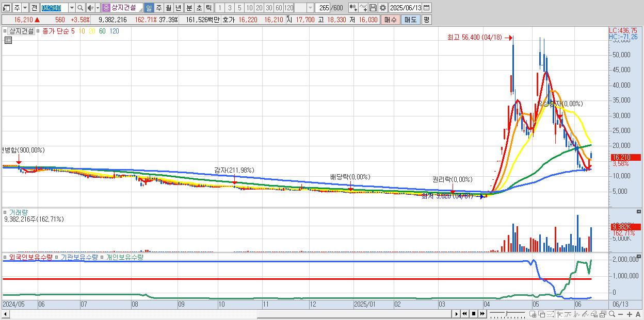Click the save chart floppy icon
Image resolution: width=644 pixels, height=320 pixels.
[x=373, y=8]
